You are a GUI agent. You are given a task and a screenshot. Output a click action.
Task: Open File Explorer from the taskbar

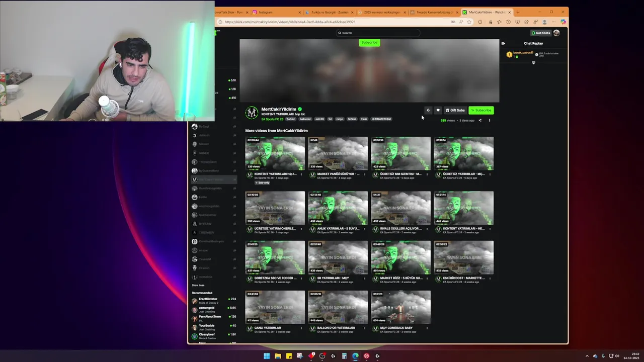[x=278, y=356]
